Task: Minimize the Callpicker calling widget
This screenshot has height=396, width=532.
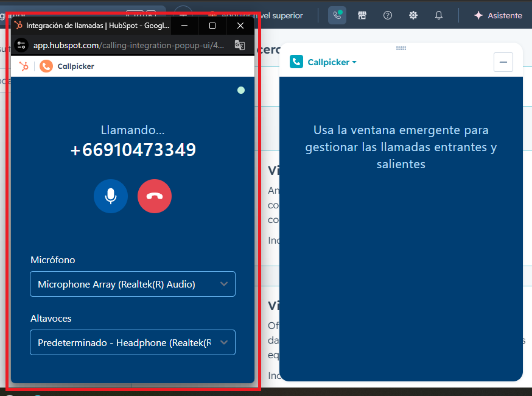Action: [x=503, y=62]
